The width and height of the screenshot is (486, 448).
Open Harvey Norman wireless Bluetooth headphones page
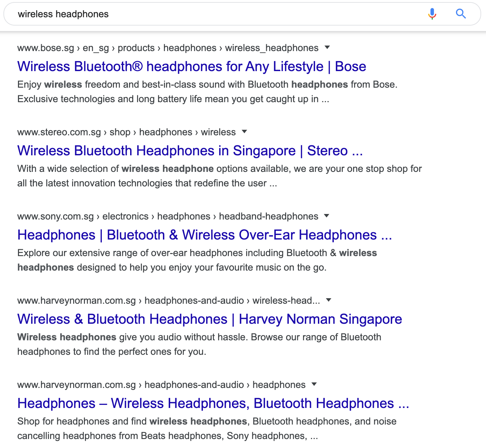click(210, 319)
